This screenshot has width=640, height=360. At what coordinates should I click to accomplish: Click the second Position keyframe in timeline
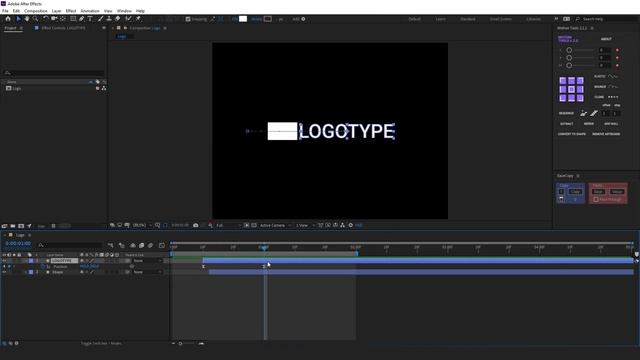(x=264, y=267)
